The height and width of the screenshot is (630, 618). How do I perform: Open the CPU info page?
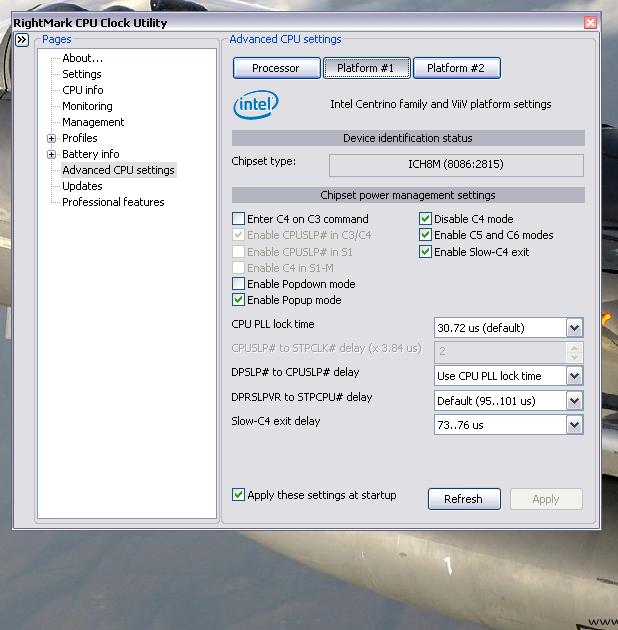(83, 90)
